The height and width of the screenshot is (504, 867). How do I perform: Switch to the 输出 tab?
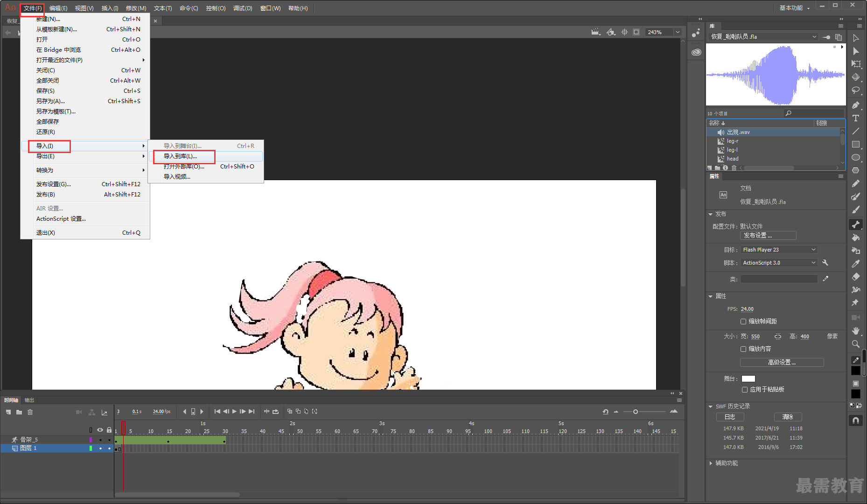29,400
